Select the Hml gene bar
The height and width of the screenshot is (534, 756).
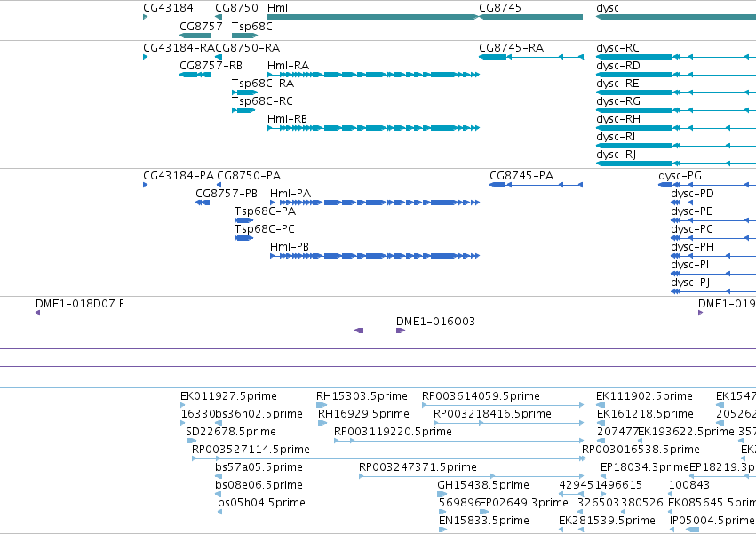[373, 17]
